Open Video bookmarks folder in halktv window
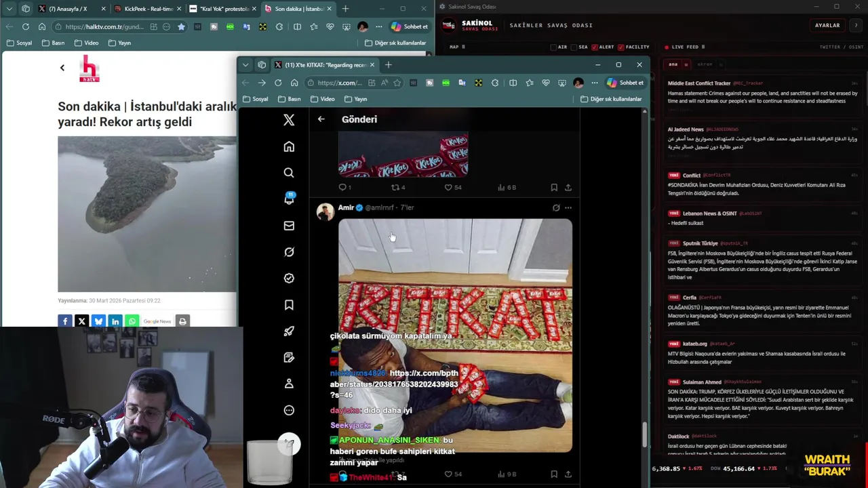868x488 pixels. 86,43
